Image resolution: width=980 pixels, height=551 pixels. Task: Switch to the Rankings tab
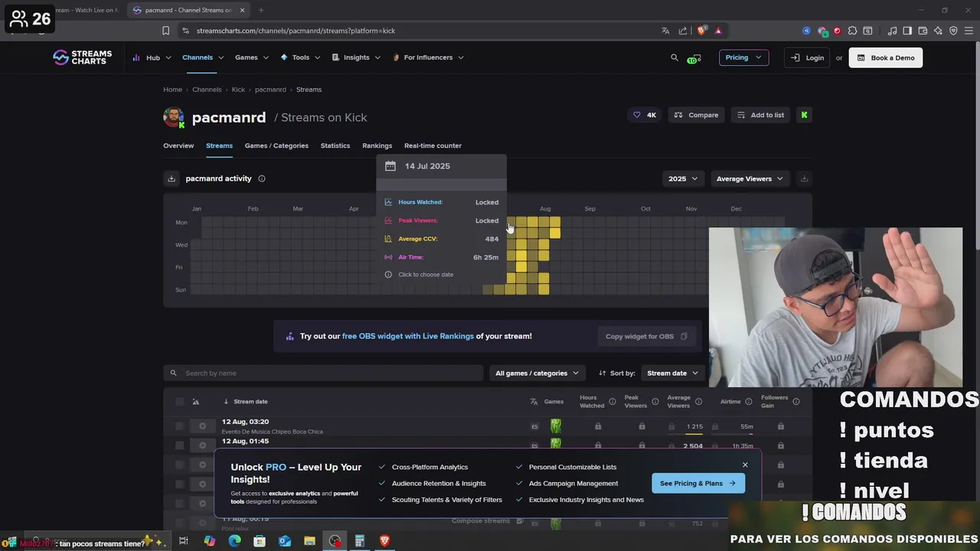tap(377, 145)
